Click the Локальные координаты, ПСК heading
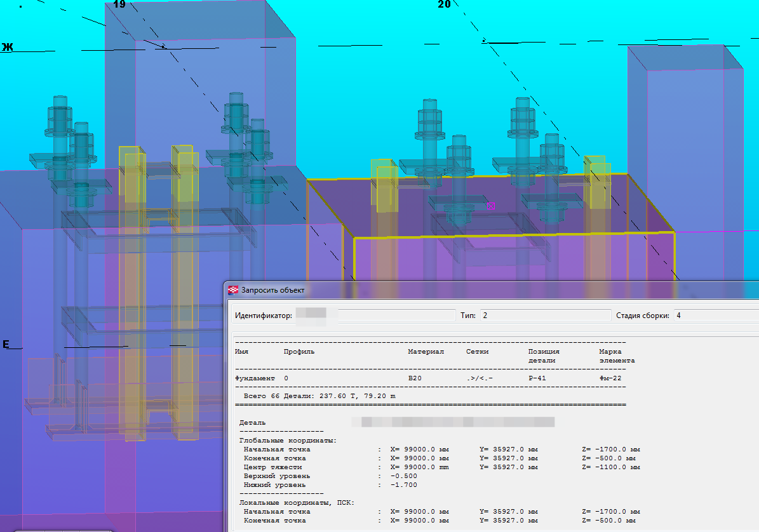 click(x=296, y=502)
